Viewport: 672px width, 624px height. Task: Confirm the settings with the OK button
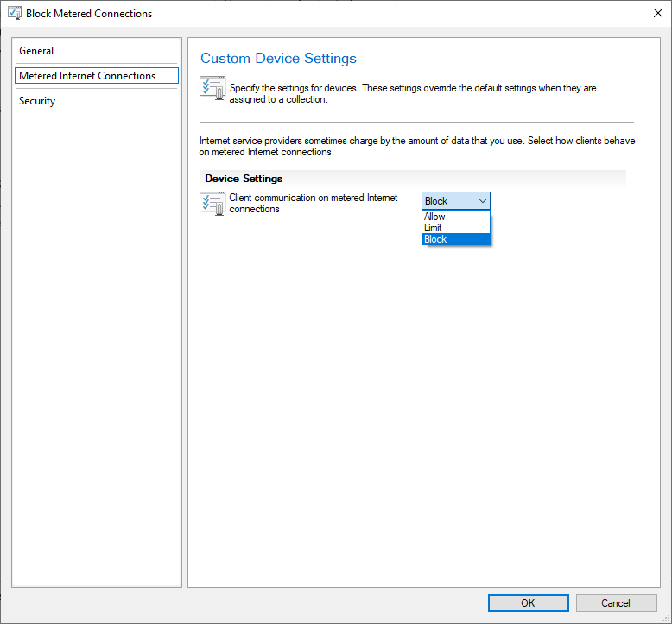pos(529,603)
